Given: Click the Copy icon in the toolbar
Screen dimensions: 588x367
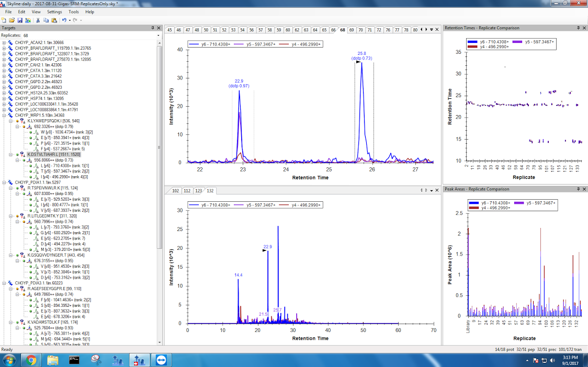Looking at the screenshot, I should click(46, 20).
